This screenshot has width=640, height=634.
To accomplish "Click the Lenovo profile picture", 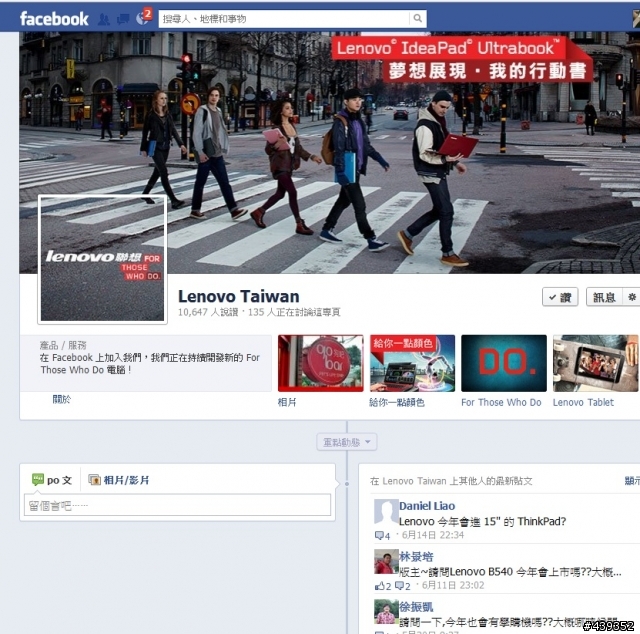I will coord(102,260).
